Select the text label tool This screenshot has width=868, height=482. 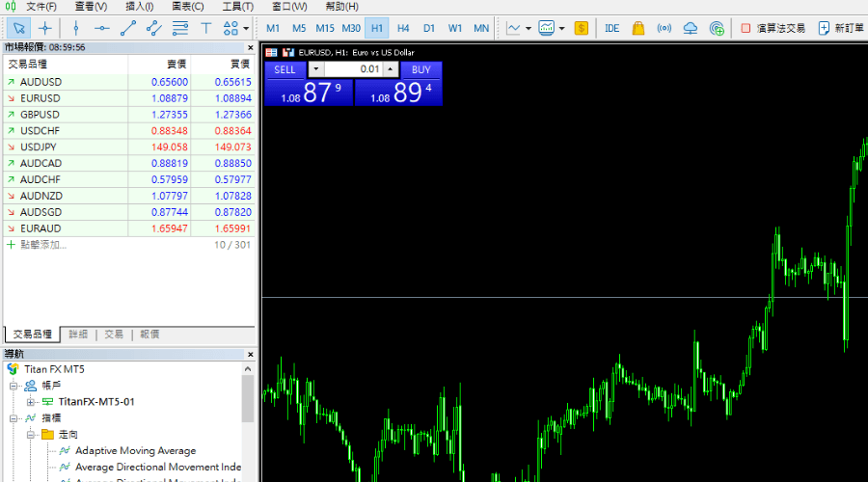click(x=205, y=28)
